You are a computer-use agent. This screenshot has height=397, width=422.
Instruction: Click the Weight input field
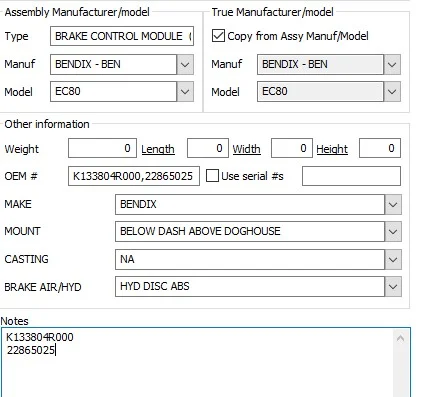point(102,148)
